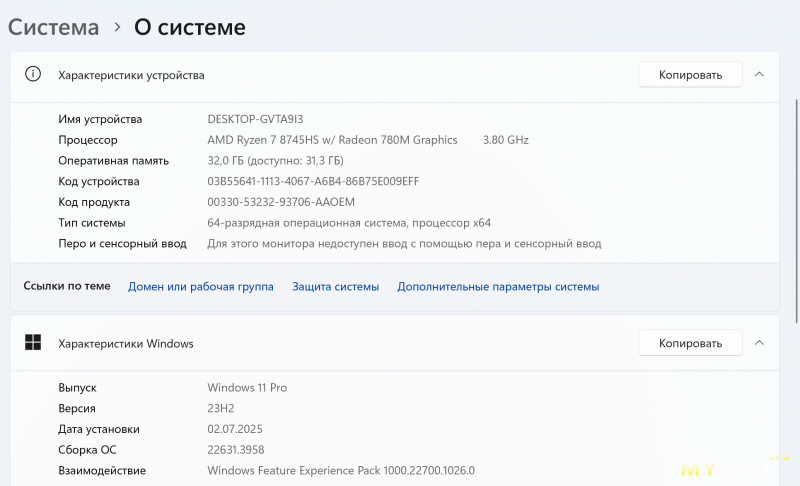This screenshot has width=800, height=486.
Task: Click the Оперативная память label
Action: (x=113, y=161)
